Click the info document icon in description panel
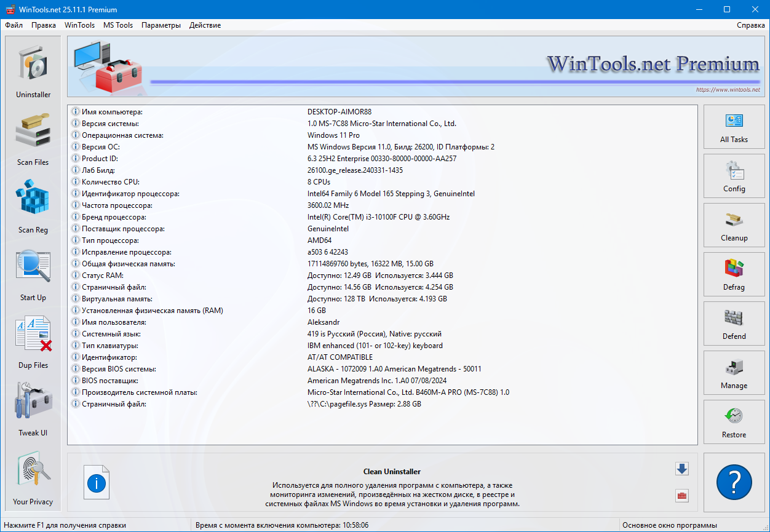The height and width of the screenshot is (532, 770). pos(97,482)
